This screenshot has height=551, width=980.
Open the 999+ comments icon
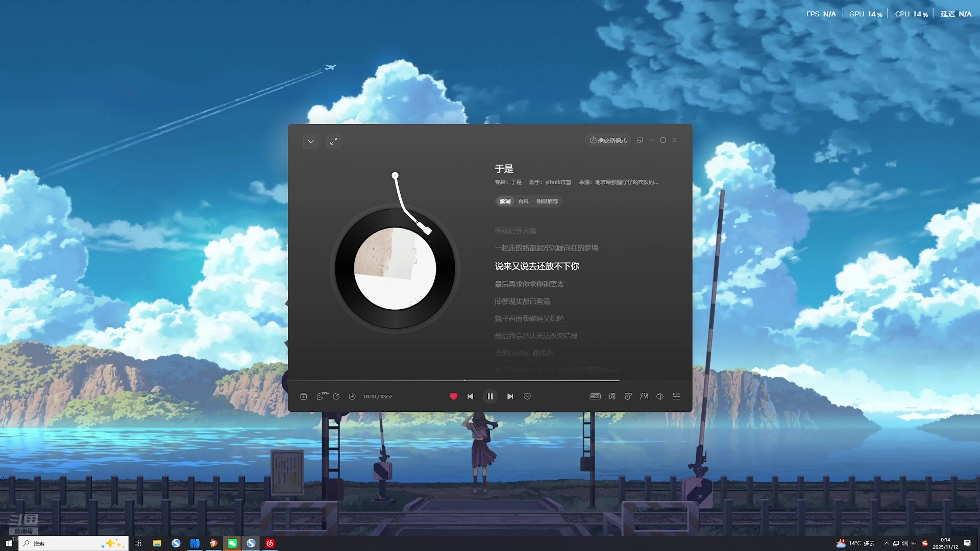tap(321, 396)
